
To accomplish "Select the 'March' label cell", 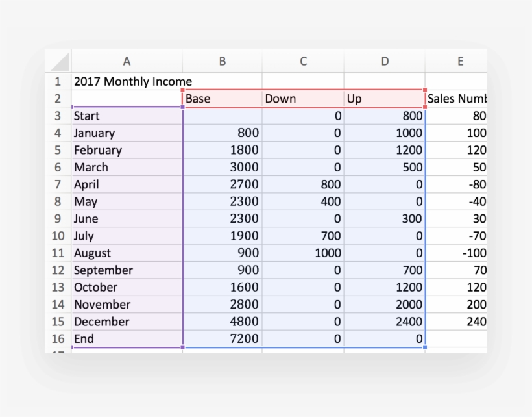I will pos(127,167).
